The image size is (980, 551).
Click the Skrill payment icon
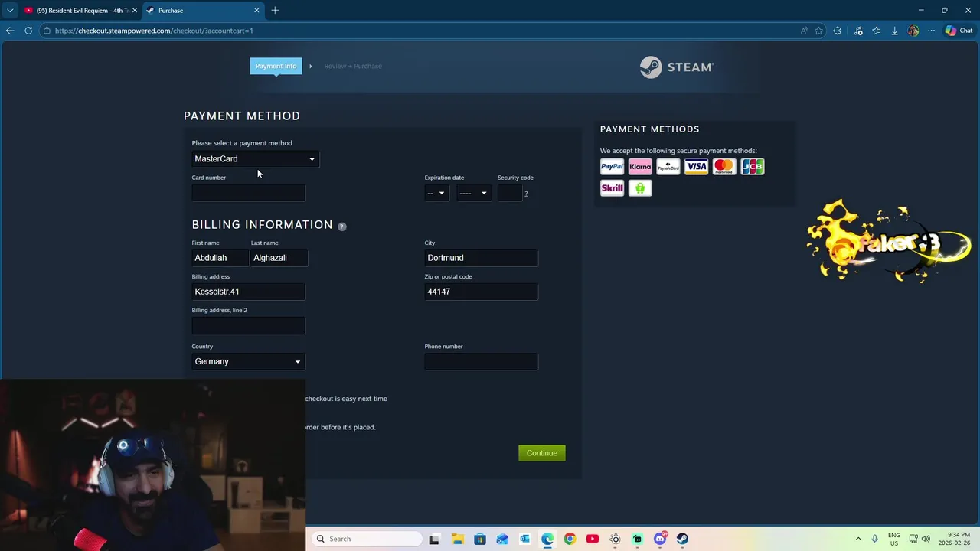612,187
